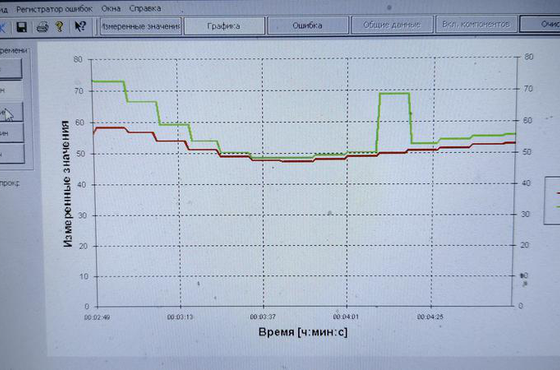Click the green line legend swatch
560x370 pixels.
pos(558,206)
